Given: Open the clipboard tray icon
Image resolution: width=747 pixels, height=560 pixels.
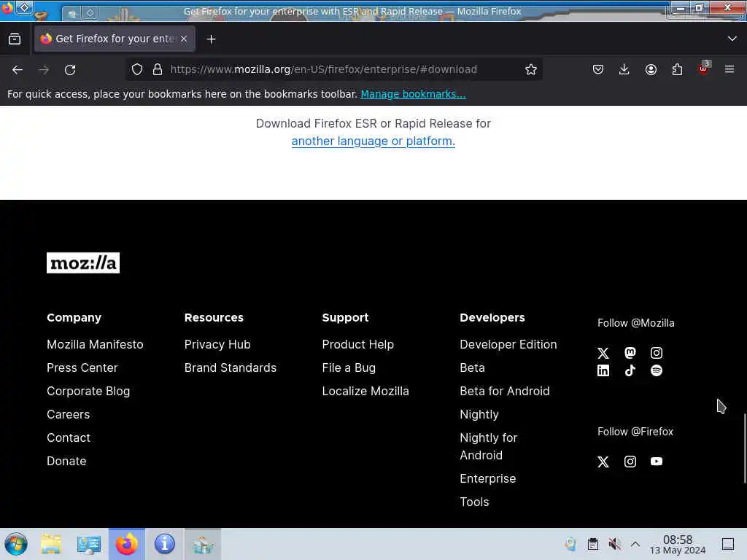Looking at the screenshot, I should [592, 544].
